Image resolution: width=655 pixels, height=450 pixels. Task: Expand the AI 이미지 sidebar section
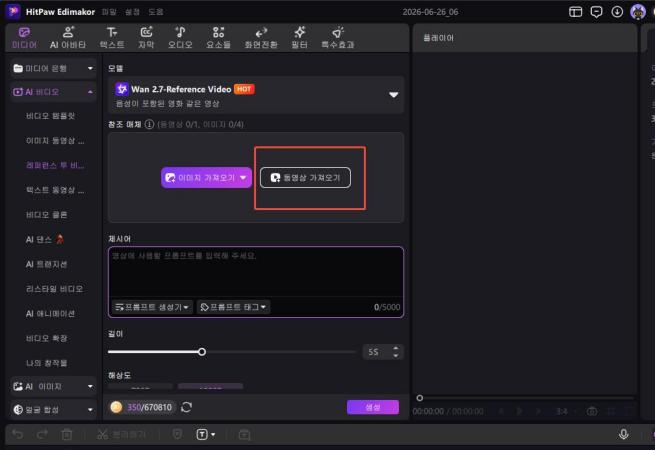tap(53, 386)
